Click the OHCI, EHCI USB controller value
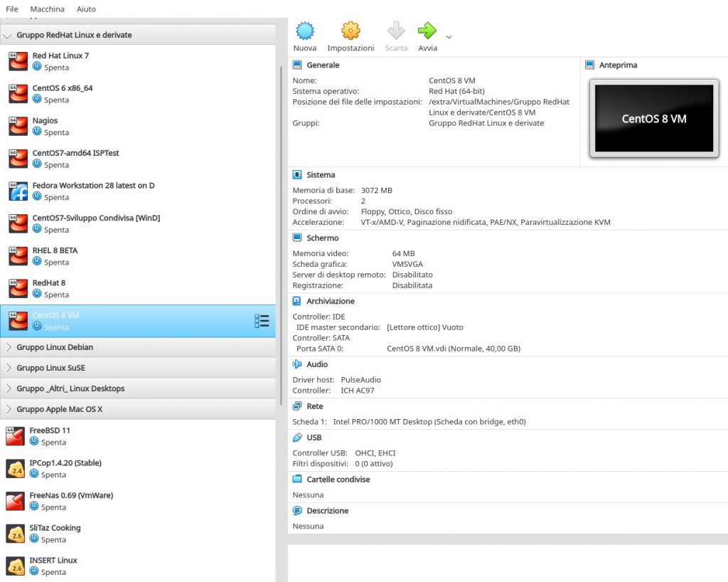The width and height of the screenshot is (728, 582). 375,453
